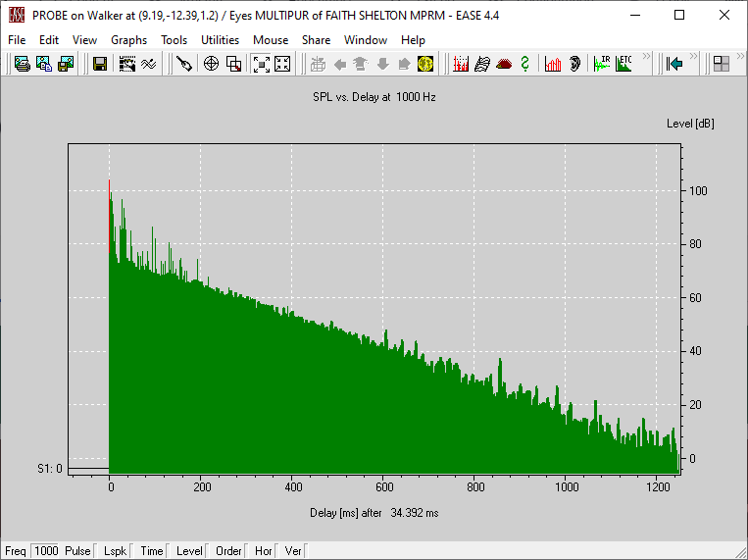
Task: Expand the toolbar overflow chevron after ETC
Action: pyautogui.click(x=646, y=56)
